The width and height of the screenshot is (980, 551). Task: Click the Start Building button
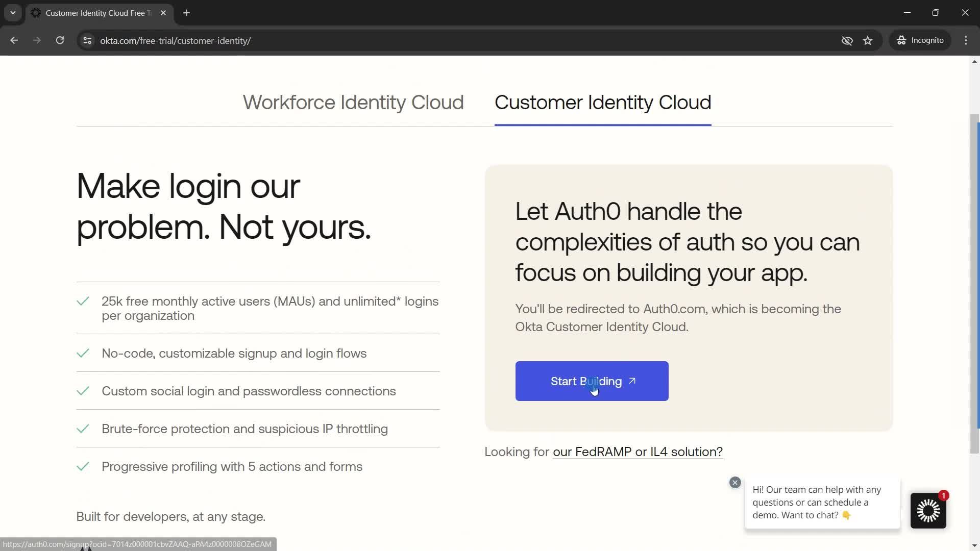(x=592, y=381)
